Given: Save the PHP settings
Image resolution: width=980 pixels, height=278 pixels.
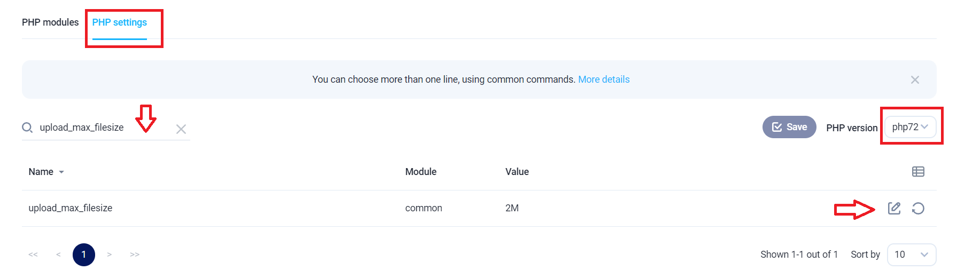Looking at the screenshot, I should 789,127.
